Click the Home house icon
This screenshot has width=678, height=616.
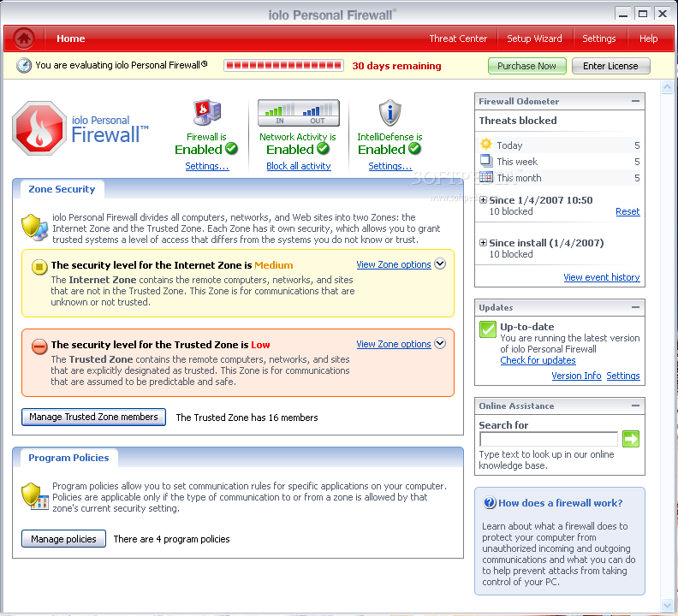[x=24, y=38]
